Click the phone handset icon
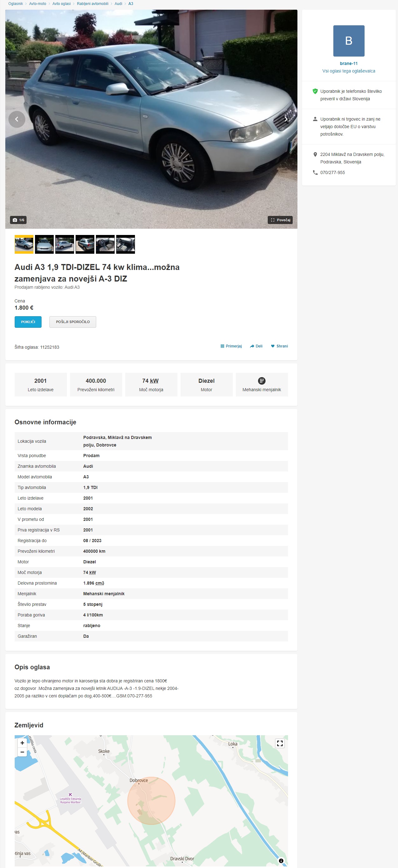The height and width of the screenshot is (868, 398). 315,172
